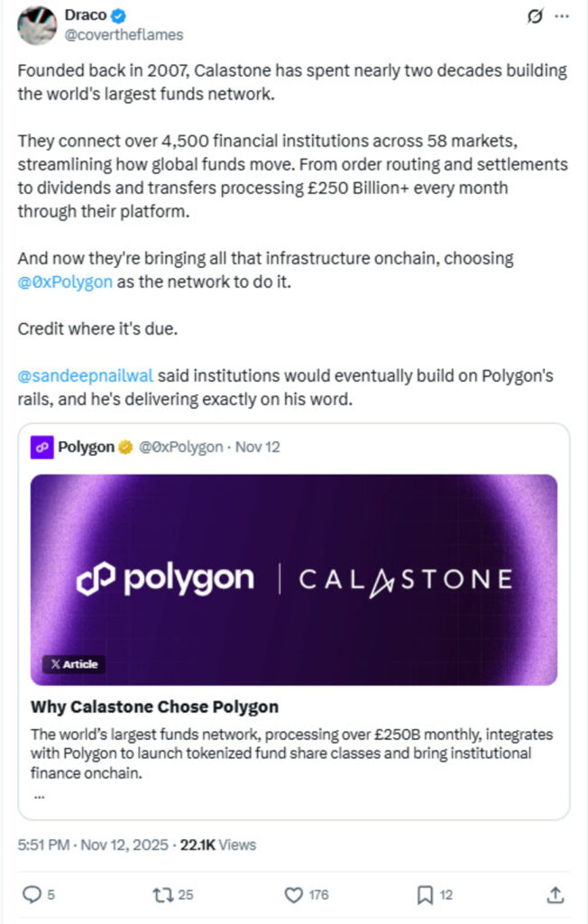588x924 pixels.
Task: Open the Polygon Calastone article banner image
Action: [x=294, y=579]
